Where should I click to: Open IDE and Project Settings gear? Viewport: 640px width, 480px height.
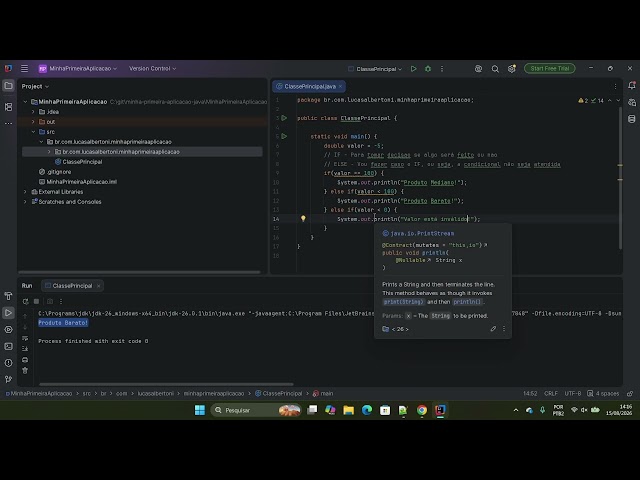(x=511, y=69)
